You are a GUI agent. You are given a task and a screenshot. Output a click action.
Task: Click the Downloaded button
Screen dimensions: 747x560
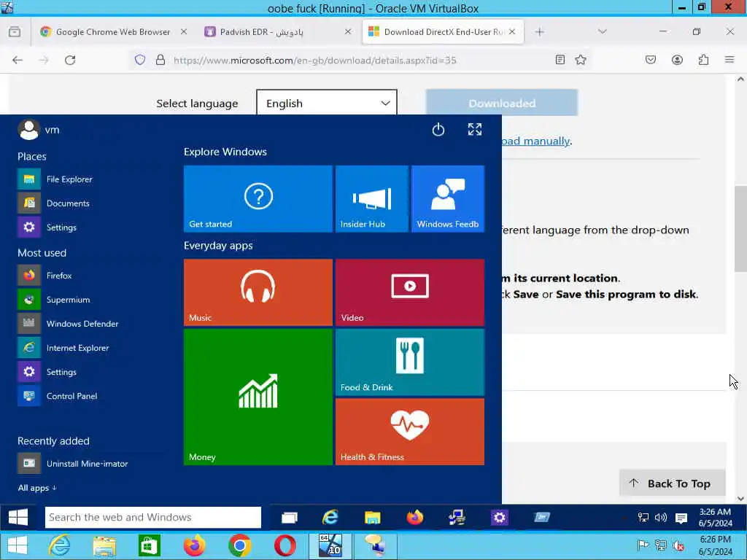[502, 103]
